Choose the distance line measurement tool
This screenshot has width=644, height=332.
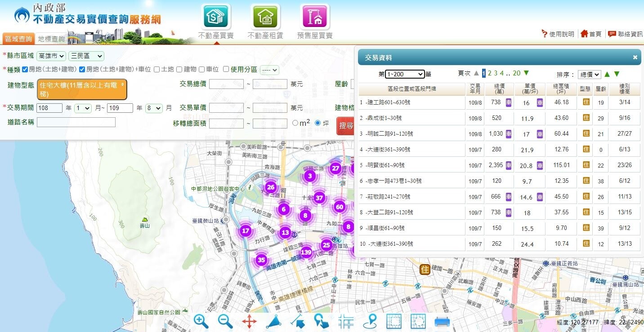click(x=297, y=321)
